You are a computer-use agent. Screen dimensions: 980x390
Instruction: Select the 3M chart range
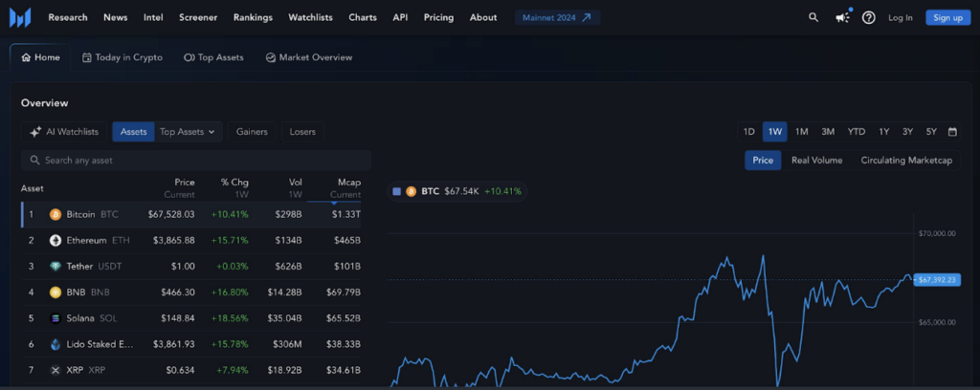828,132
